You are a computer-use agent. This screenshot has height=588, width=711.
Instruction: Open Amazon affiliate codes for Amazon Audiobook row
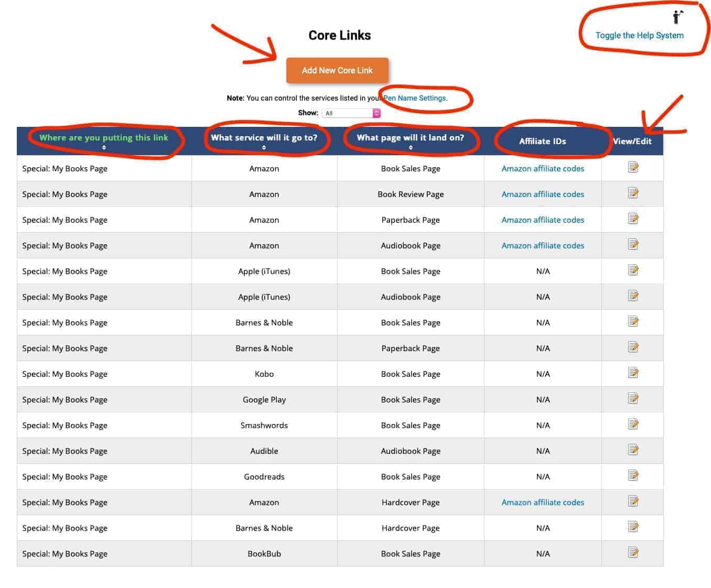(x=543, y=246)
